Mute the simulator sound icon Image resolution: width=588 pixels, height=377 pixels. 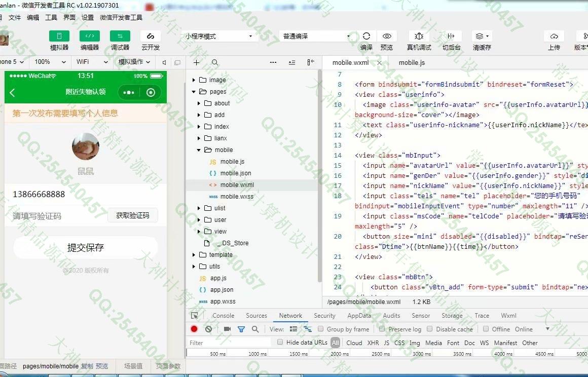[x=164, y=62]
